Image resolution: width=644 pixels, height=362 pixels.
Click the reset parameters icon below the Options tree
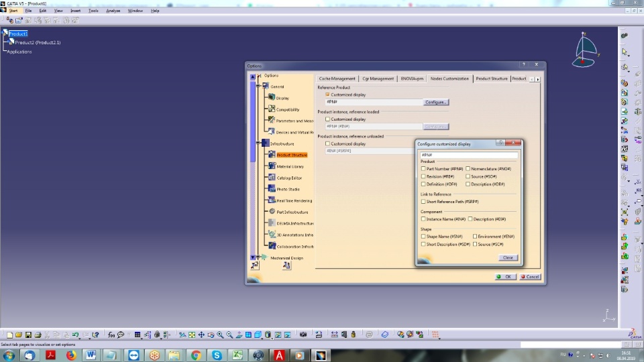(x=255, y=265)
